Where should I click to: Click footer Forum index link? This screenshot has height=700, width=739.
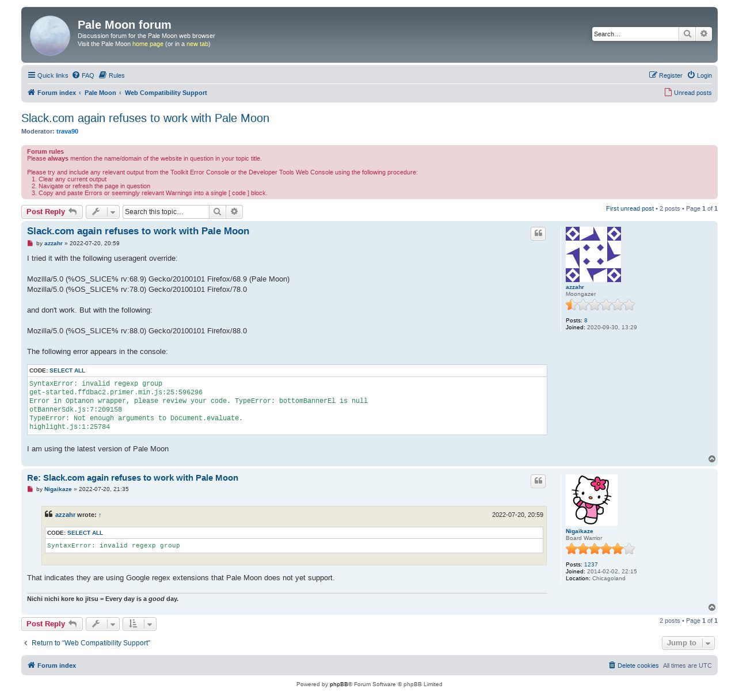(x=52, y=665)
